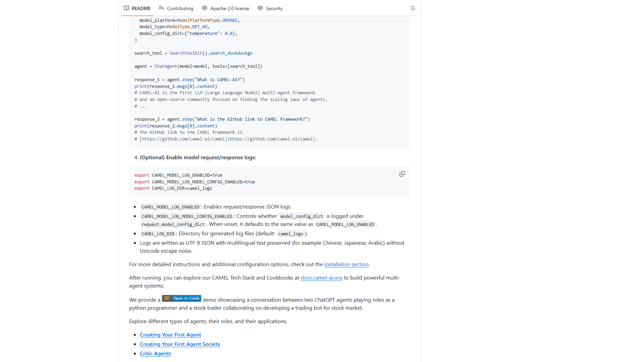This screenshot has height=362, width=644.
Task: Click the ChatAgent code line
Action: coord(199,66)
